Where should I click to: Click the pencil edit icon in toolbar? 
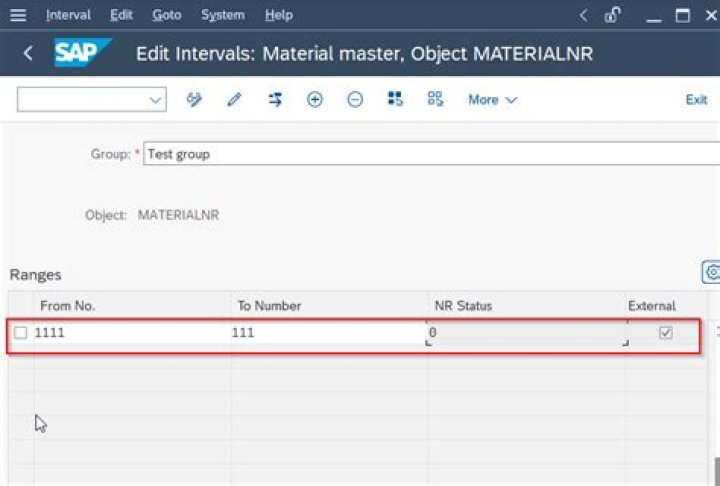pos(235,100)
